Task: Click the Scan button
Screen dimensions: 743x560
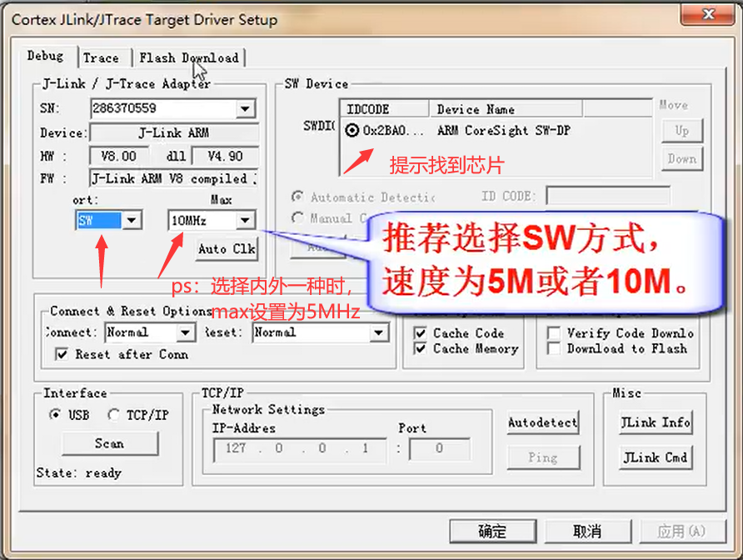Action: click(x=108, y=444)
